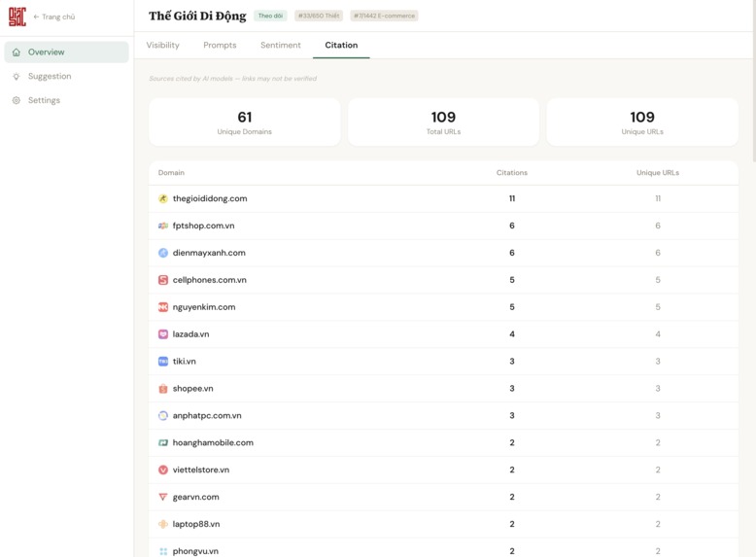Click the citation count for cellphones.com.vn
The image size is (756, 557).
(x=512, y=280)
